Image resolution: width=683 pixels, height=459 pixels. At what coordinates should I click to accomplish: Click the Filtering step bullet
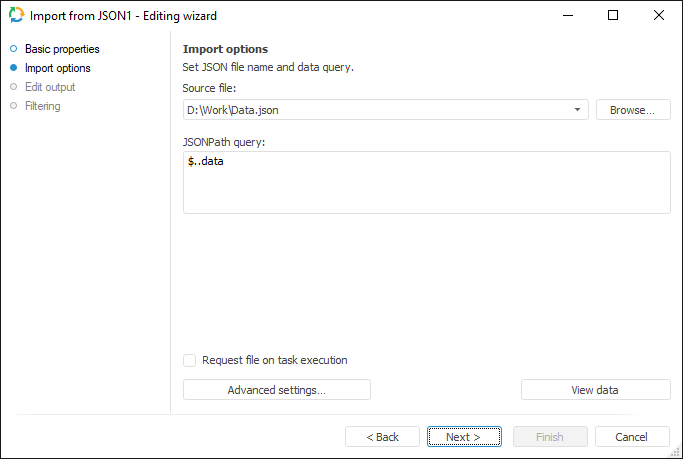point(13,106)
